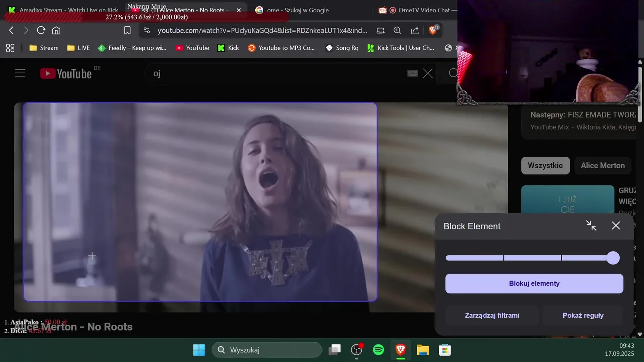Open the YouTube bookmark

coord(192,48)
